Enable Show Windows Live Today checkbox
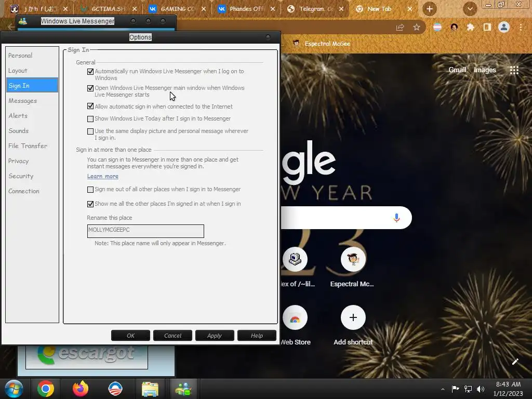Viewport: 532px width, 399px height. point(90,119)
